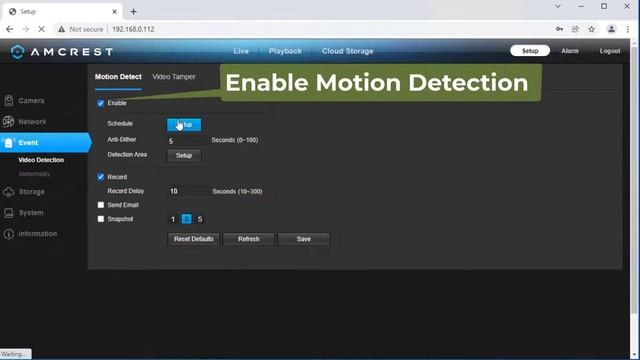Screen dimensions: 640x360
Task: Close the Setup browser tab
Action: (115, 12)
